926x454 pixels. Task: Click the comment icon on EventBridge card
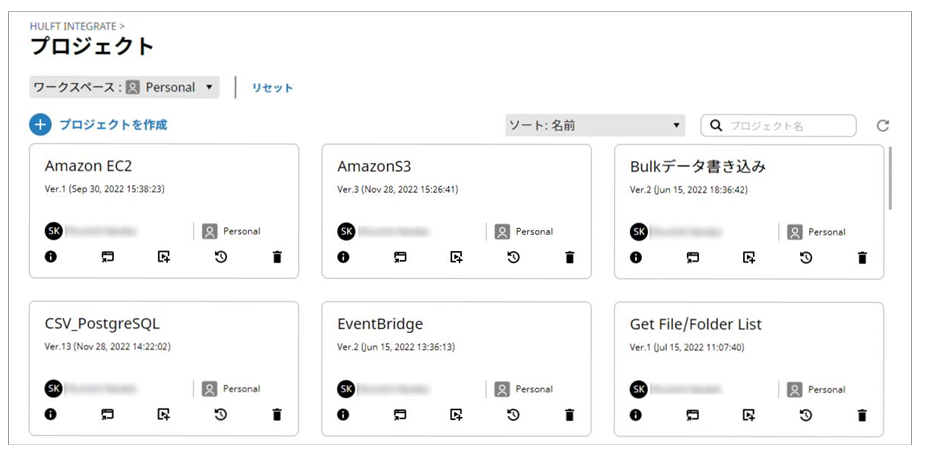[x=400, y=414]
